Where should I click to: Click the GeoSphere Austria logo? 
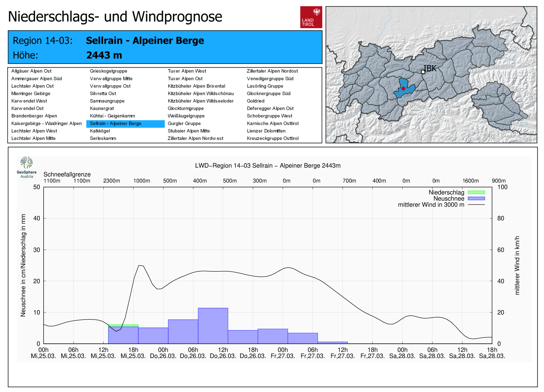27,167
